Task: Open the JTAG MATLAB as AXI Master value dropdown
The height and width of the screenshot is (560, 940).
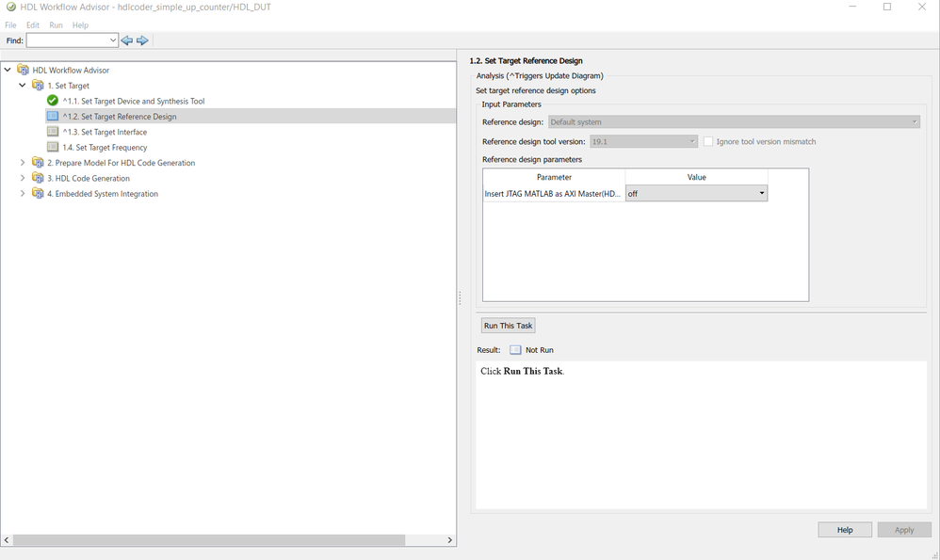Action: pos(696,194)
